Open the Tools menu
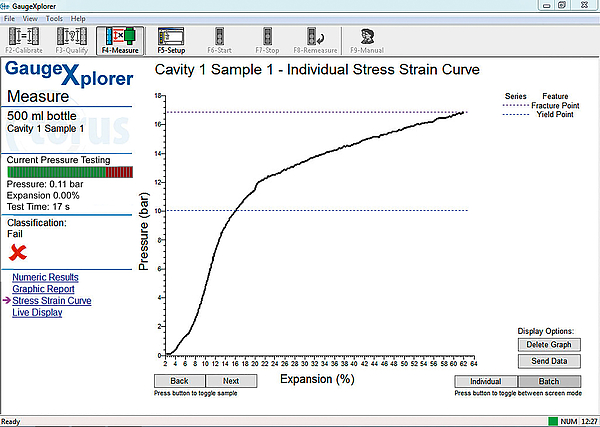Image resolution: width=600 pixels, height=427 pixels. (x=54, y=19)
